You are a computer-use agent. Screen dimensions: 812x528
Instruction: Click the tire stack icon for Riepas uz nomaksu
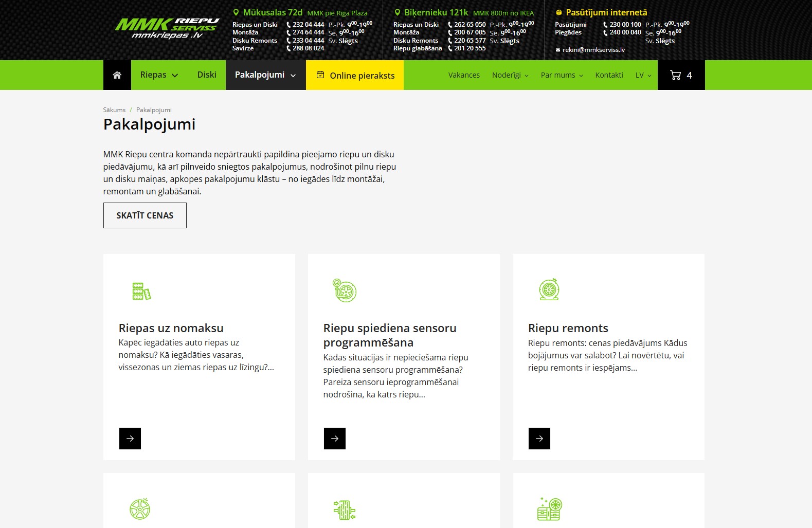point(141,291)
